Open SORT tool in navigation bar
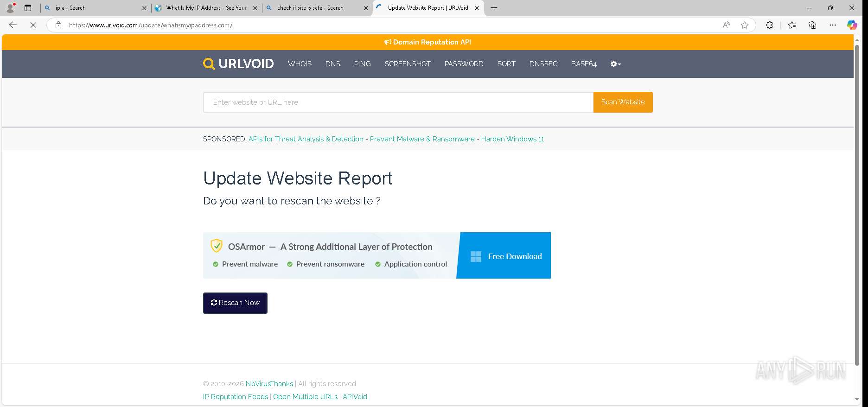Viewport: 868px width, 407px height. pyautogui.click(x=506, y=64)
